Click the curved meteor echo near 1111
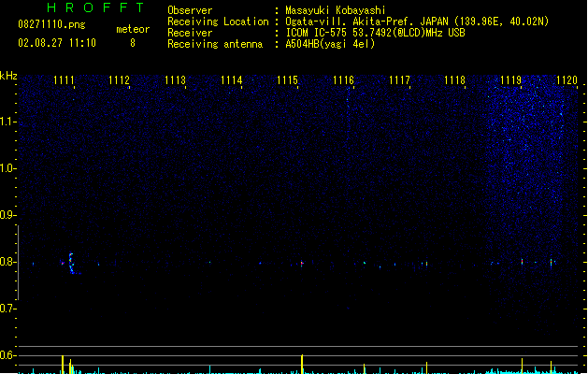The height and width of the screenshot is (374, 588). [72, 264]
